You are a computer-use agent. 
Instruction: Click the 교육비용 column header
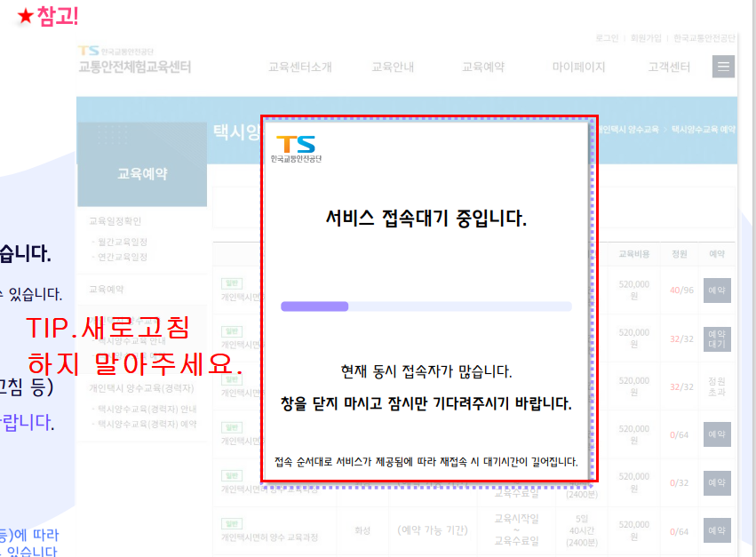pos(634,254)
